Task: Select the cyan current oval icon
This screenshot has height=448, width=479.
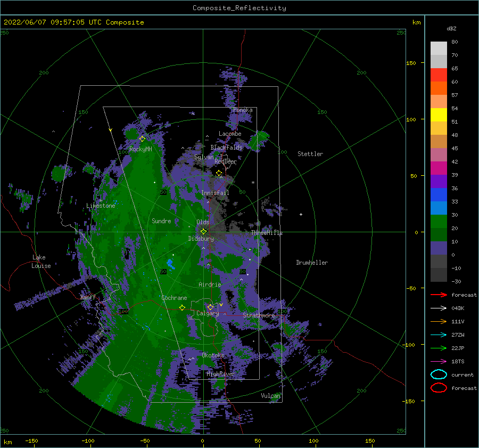Action: [x=439, y=374]
